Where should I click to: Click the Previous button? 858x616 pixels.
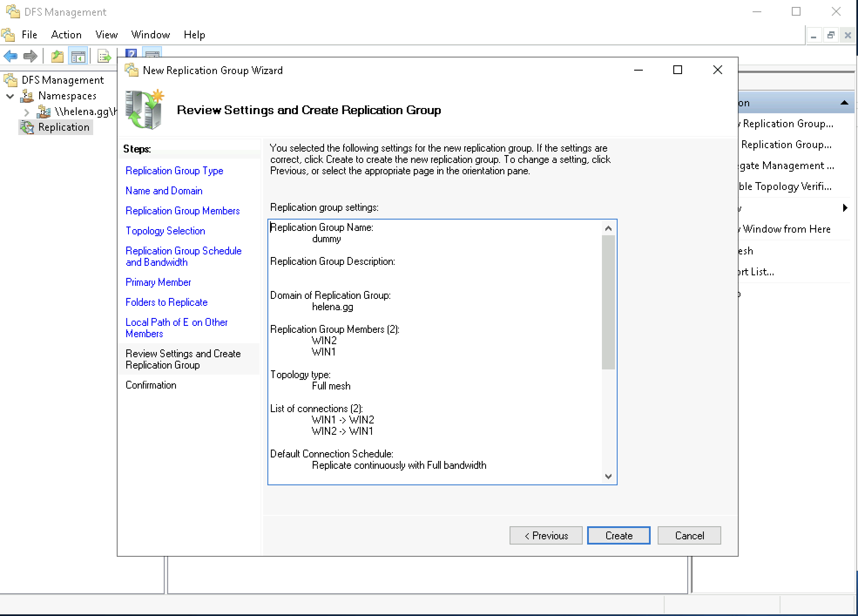[546, 535]
